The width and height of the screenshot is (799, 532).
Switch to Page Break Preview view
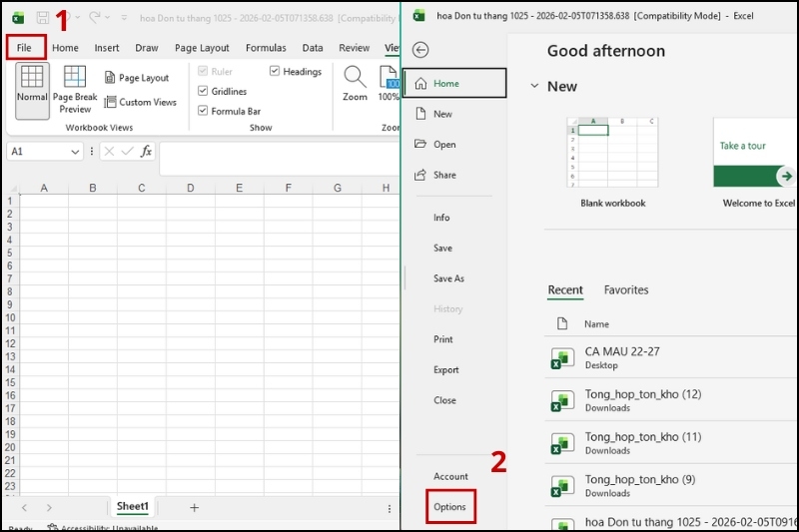coord(75,90)
